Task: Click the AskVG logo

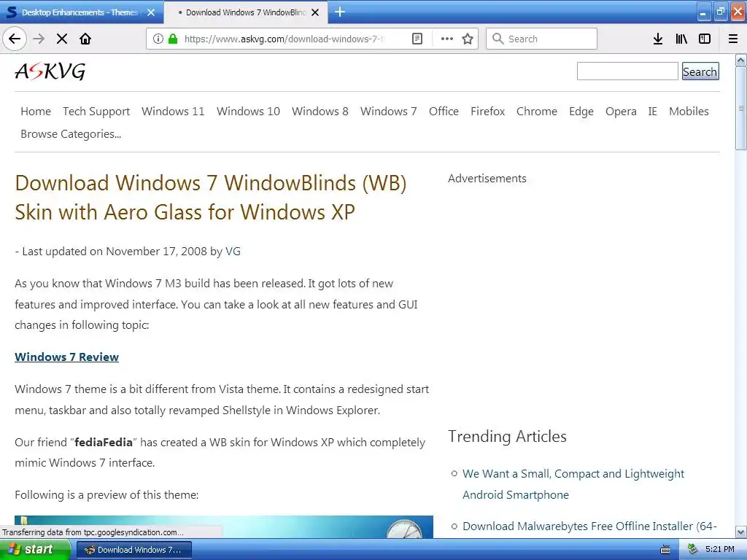Action: pyautogui.click(x=50, y=71)
